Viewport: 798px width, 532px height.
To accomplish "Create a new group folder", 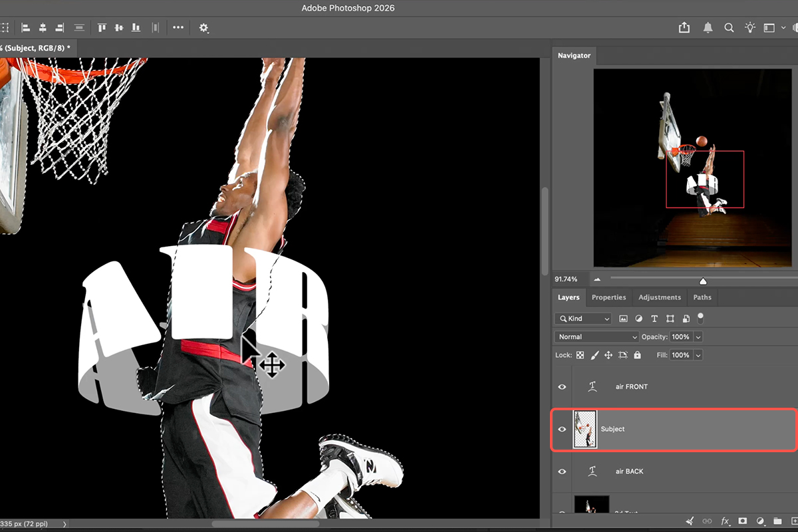I will point(777,521).
